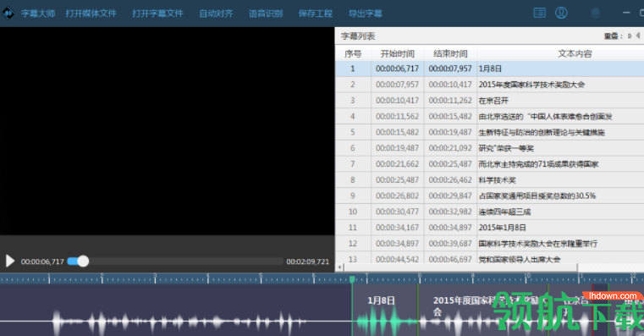The height and width of the screenshot is (336, 644).
Task: Click the 开始时间 column header
Action: (397, 54)
